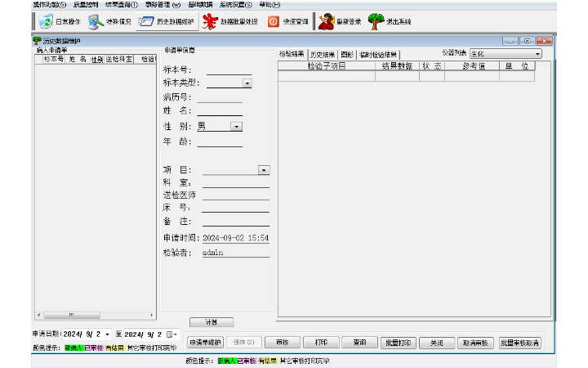Open the 申请日期 start date dropdown
This screenshot has height=368, width=588.
click(x=107, y=334)
